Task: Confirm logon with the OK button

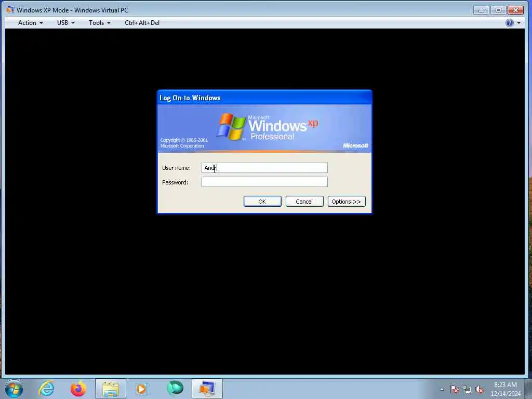Action: (x=262, y=201)
